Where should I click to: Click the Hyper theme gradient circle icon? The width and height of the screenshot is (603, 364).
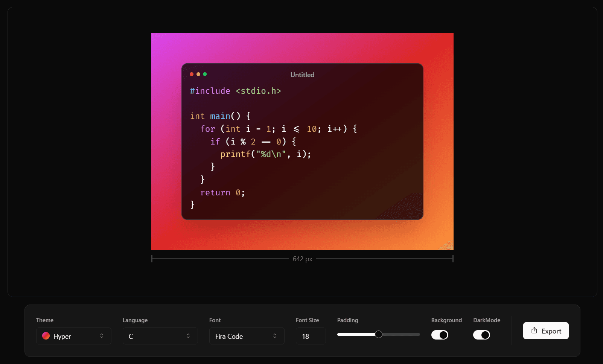pyautogui.click(x=46, y=336)
